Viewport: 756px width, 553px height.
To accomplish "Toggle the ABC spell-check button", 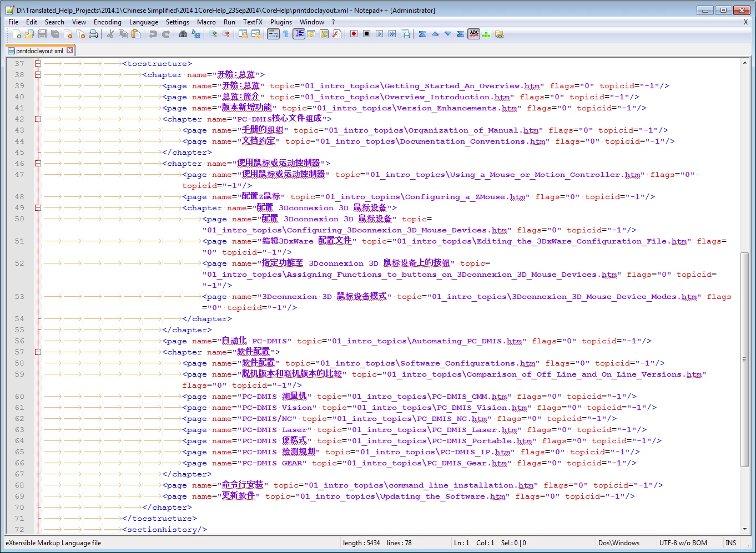I will tap(474, 34).
